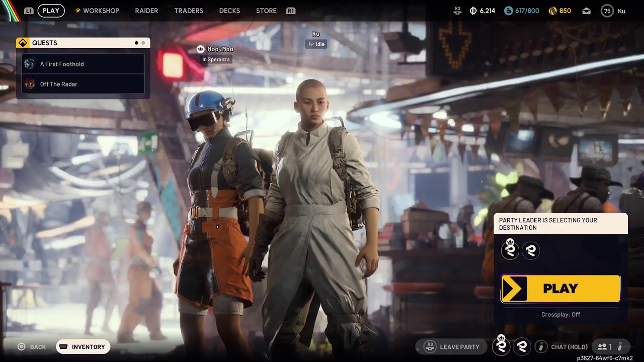Select the second quests page dot
This screenshot has height=362, width=644.
tap(143, 43)
